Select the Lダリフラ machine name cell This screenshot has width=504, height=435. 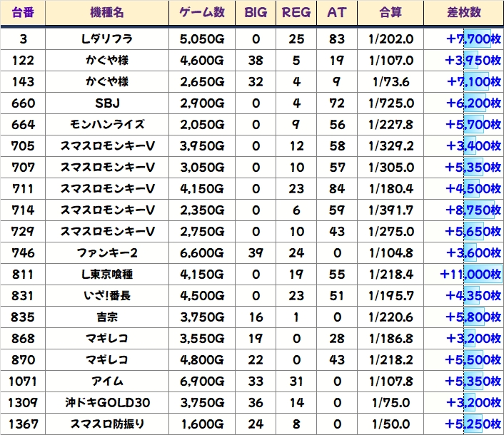107,39
